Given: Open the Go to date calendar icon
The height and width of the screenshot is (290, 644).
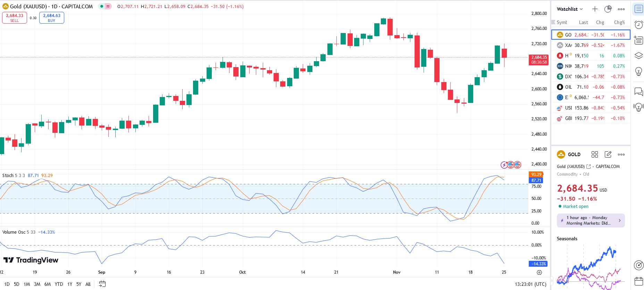Looking at the screenshot, I should 102,284.
